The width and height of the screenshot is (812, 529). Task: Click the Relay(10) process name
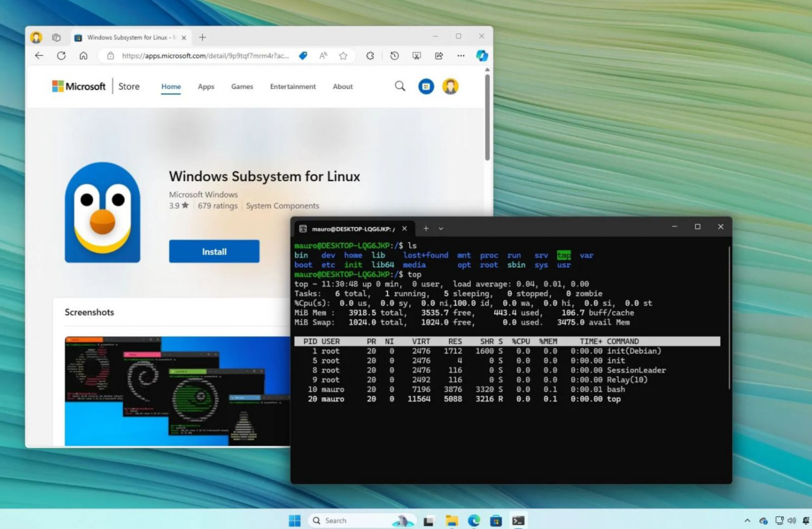tap(627, 380)
